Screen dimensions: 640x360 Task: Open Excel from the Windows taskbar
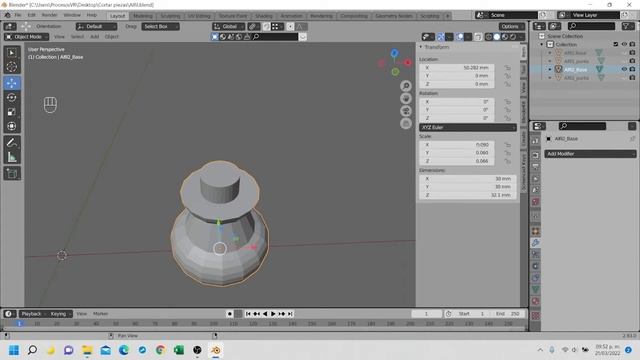click(179, 350)
